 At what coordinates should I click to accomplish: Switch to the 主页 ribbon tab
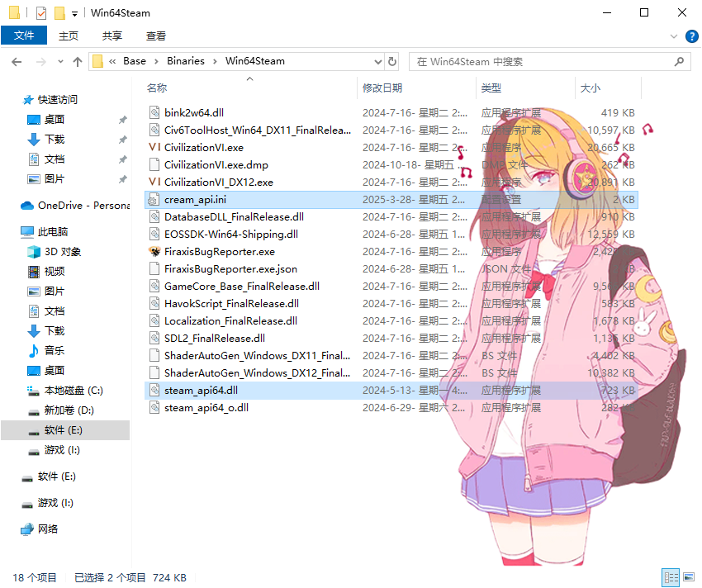coord(69,36)
